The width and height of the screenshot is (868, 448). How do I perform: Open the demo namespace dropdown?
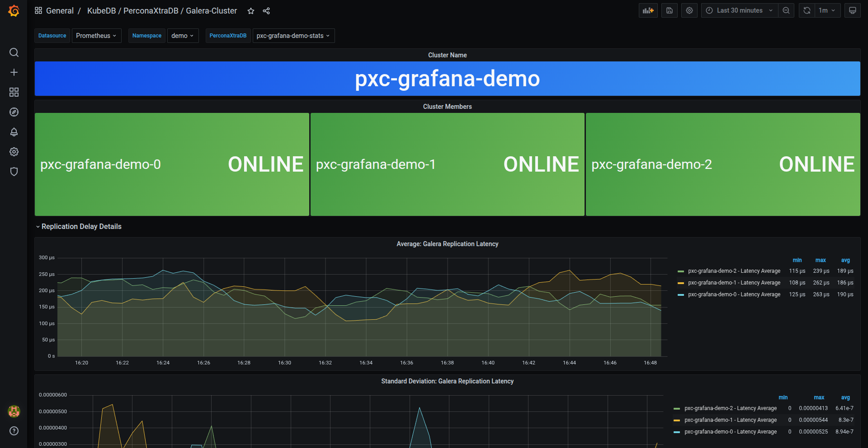[x=183, y=36]
